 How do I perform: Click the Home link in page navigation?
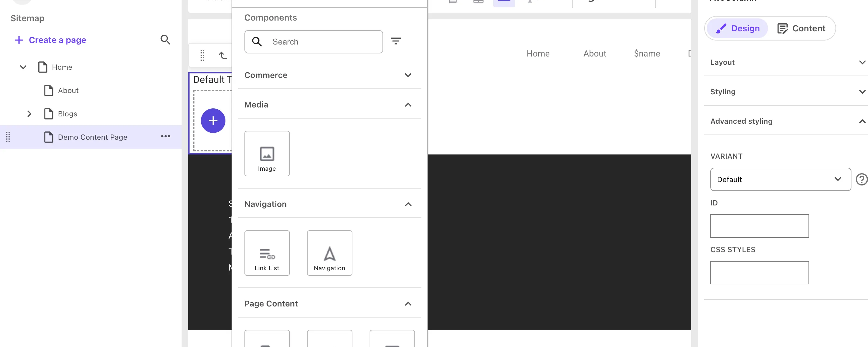(x=538, y=54)
